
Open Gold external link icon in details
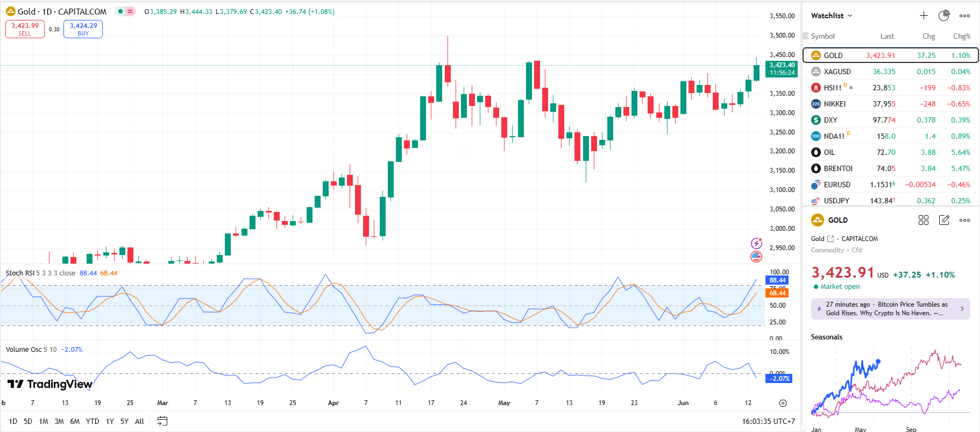pyautogui.click(x=830, y=239)
